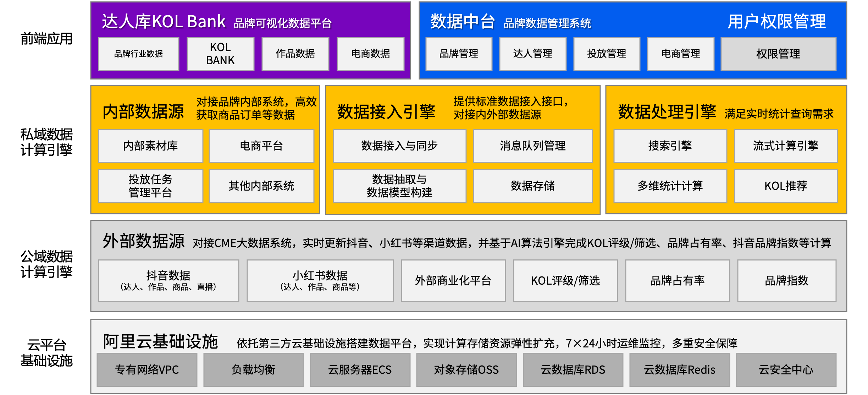Click the 品牌指数 box
The image size is (868, 395).
[786, 280]
